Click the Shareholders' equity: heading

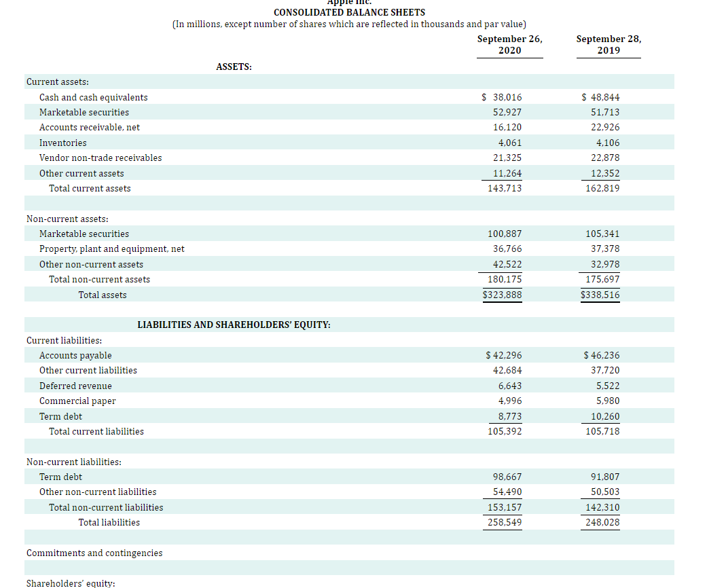[x=70, y=583]
